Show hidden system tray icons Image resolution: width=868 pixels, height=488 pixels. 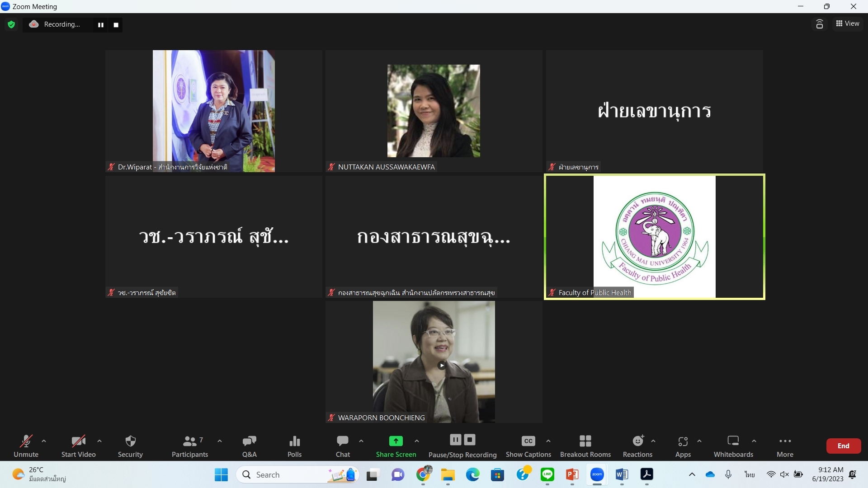692,474
